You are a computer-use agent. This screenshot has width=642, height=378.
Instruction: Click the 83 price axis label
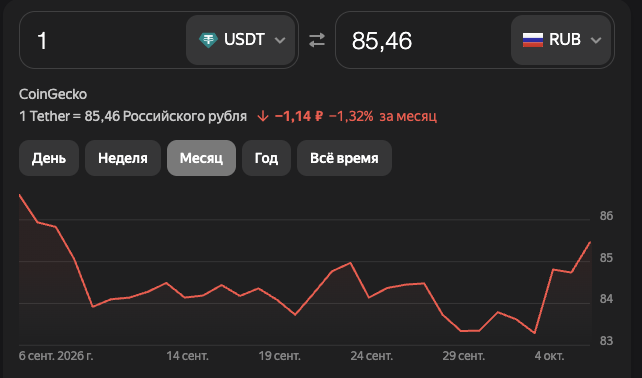(x=606, y=341)
